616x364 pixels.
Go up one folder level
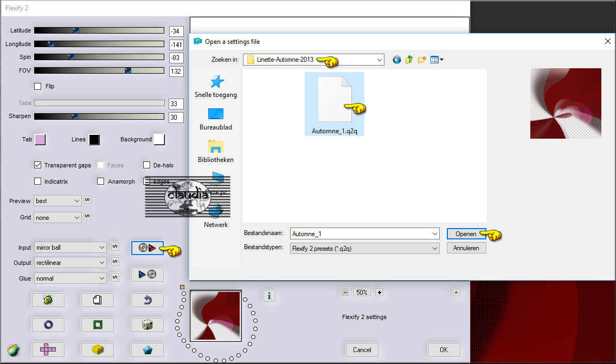(409, 60)
